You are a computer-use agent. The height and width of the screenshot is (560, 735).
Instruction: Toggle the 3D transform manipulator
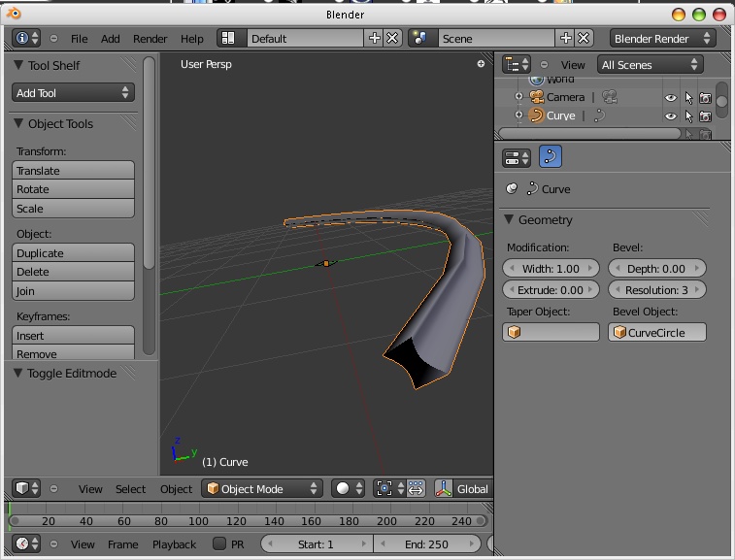[443, 488]
